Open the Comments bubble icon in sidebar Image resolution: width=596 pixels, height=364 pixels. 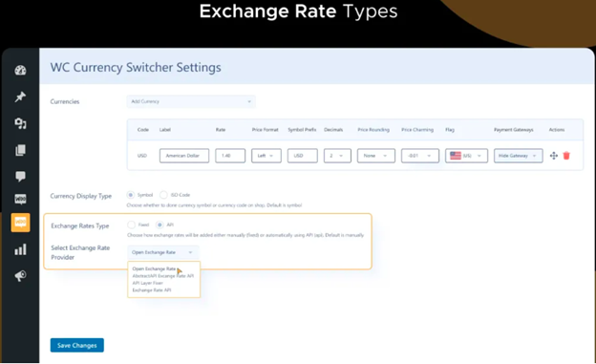pyautogui.click(x=20, y=176)
